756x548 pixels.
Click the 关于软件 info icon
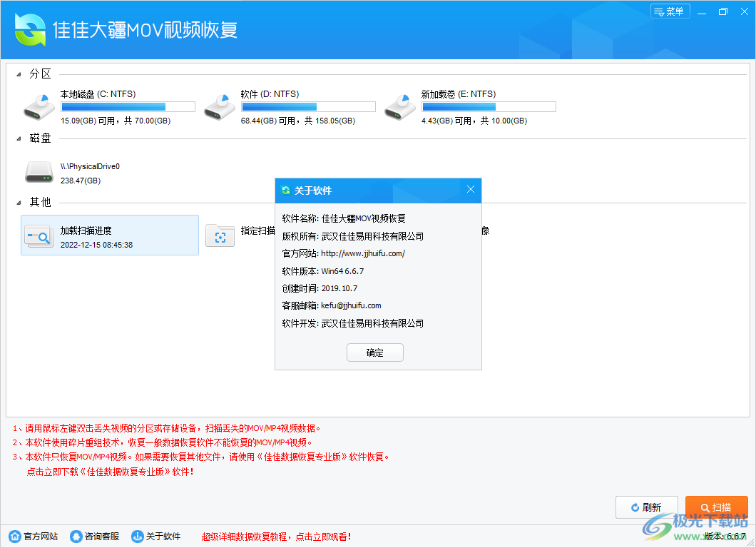click(x=137, y=537)
